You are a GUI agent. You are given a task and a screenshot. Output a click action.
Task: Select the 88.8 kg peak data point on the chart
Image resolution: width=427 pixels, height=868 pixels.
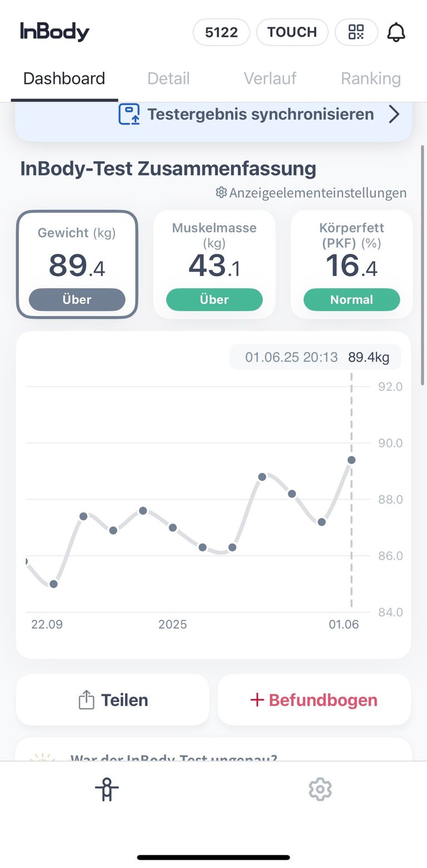[262, 477]
